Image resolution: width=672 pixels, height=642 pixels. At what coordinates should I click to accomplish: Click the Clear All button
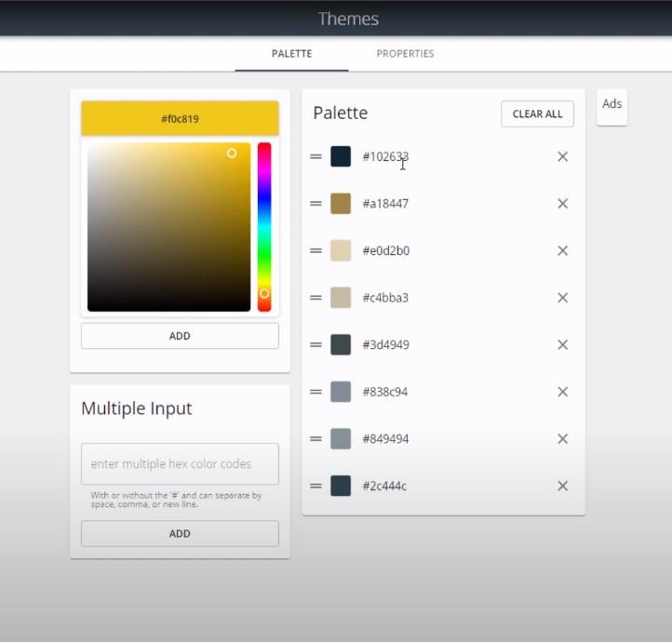537,114
